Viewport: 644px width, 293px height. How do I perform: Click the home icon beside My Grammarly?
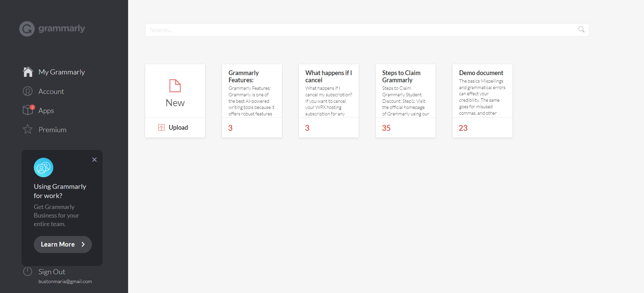tap(28, 72)
